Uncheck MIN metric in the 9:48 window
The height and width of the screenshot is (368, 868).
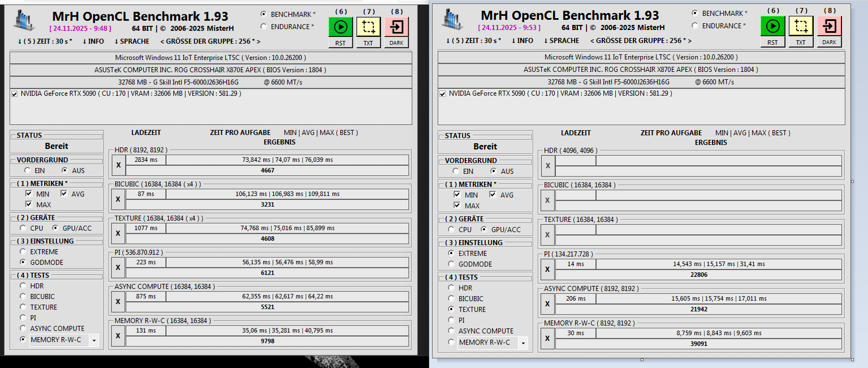coord(28,194)
